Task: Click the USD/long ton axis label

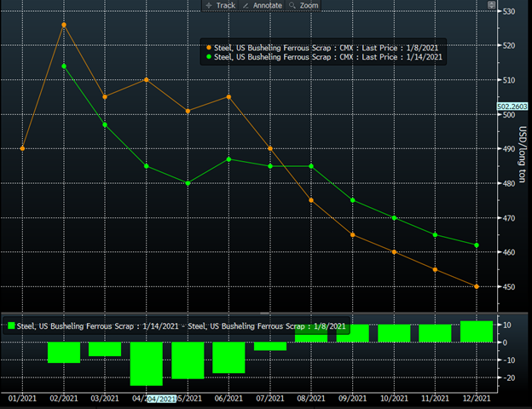Action: pyautogui.click(x=522, y=147)
